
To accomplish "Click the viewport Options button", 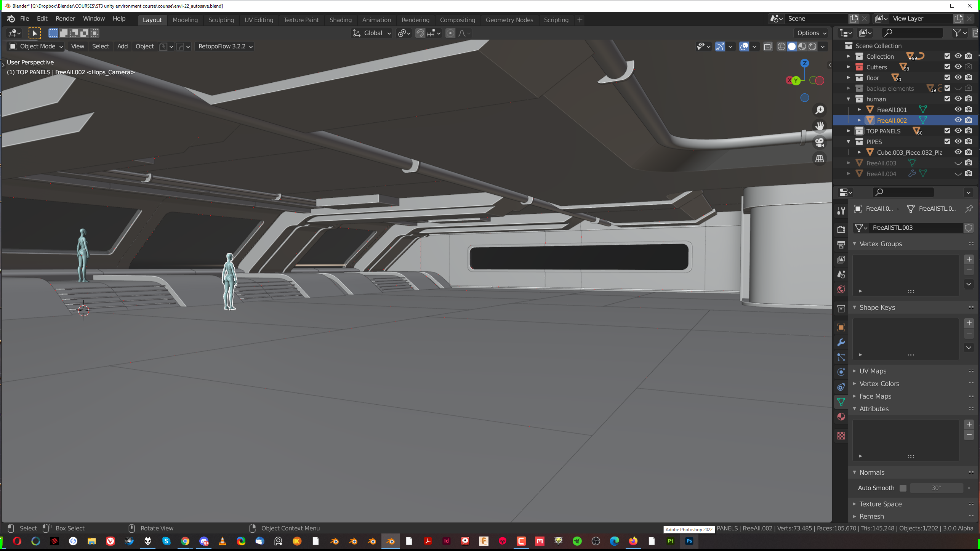I will tap(811, 33).
